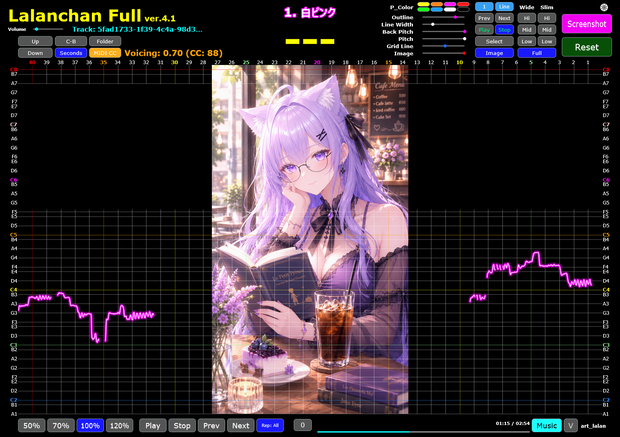Pick the orange P_Color swatch
The width and height of the screenshot is (620, 437).
pyautogui.click(x=437, y=4)
